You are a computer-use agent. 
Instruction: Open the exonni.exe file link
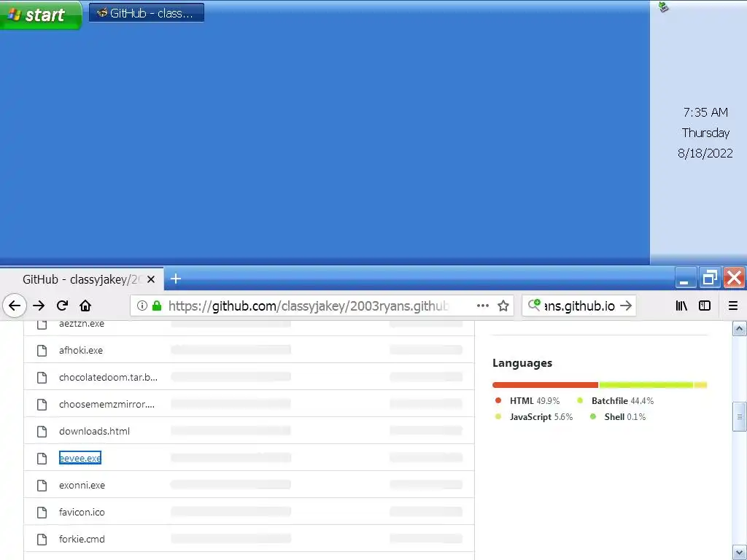coord(82,485)
